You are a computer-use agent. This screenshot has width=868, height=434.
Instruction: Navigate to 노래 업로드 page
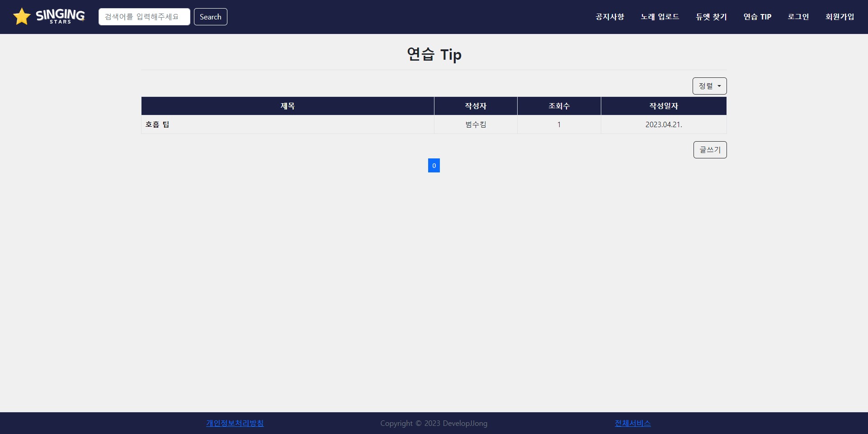(659, 17)
